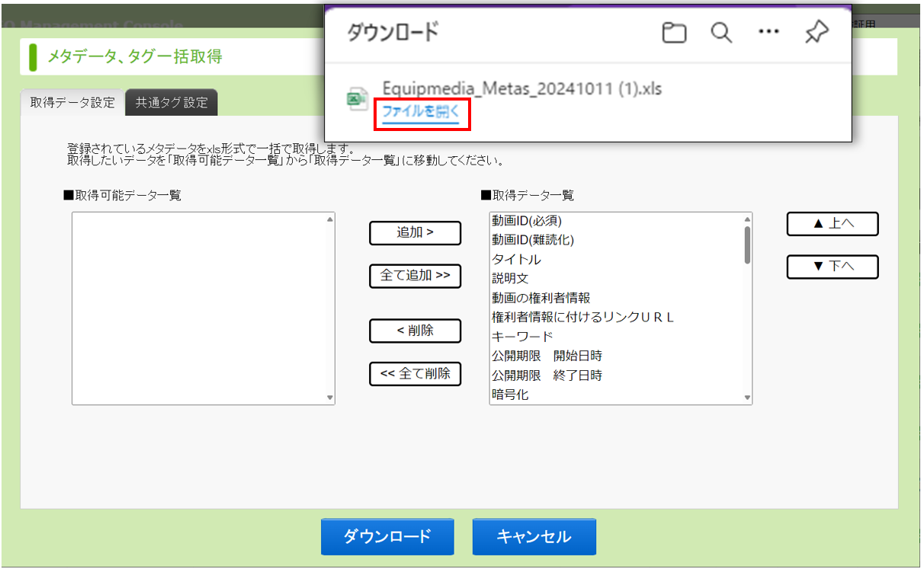
Task: Click the empty 取得可能データ一覧 list box
Action: coord(203,308)
